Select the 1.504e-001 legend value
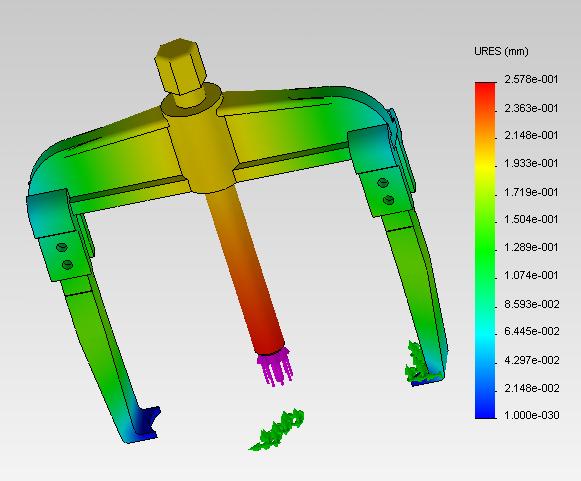Screen dimensions: 581x481 point(531,219)
